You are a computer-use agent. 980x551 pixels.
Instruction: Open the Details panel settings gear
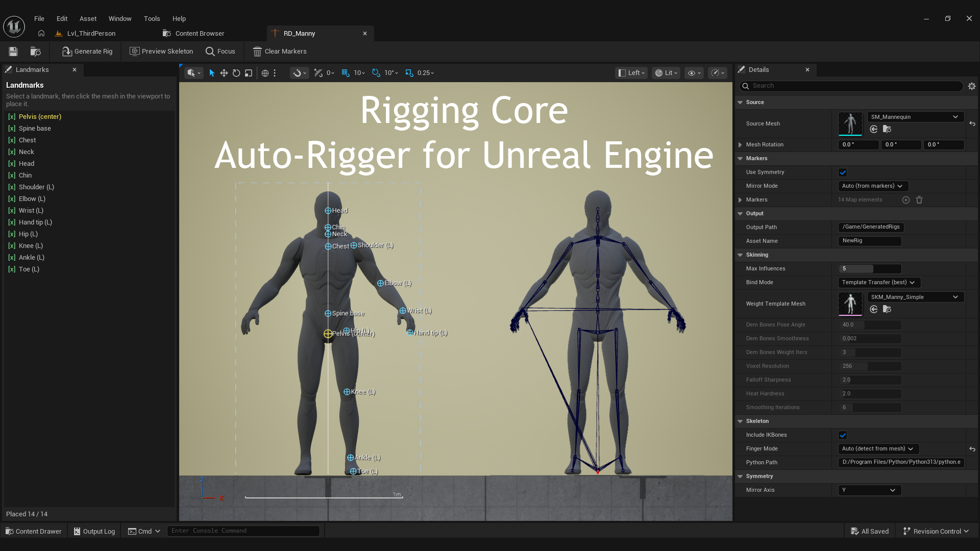coord(972,86)
